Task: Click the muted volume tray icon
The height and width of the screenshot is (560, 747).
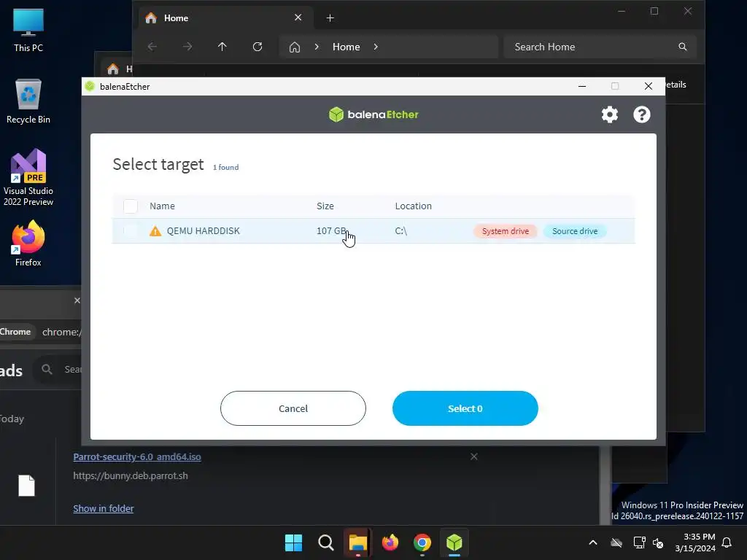Action: (x=658, y=542)
